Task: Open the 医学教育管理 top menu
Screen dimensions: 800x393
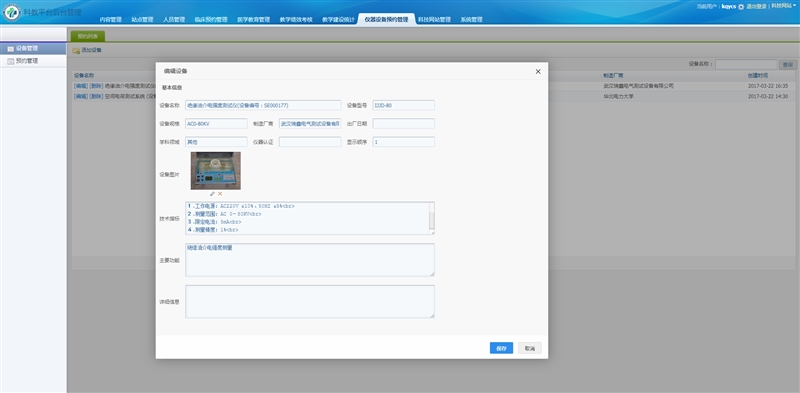Action: [x=253, y=19]
